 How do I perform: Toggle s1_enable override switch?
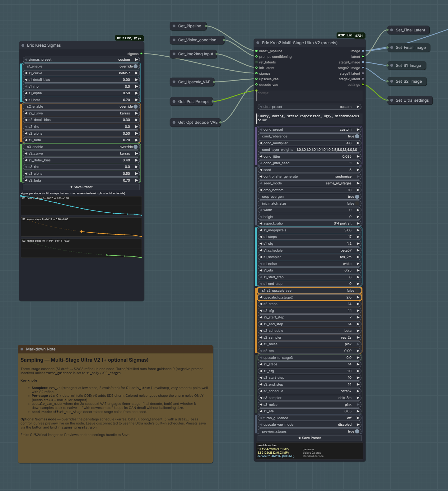[136, 66]
